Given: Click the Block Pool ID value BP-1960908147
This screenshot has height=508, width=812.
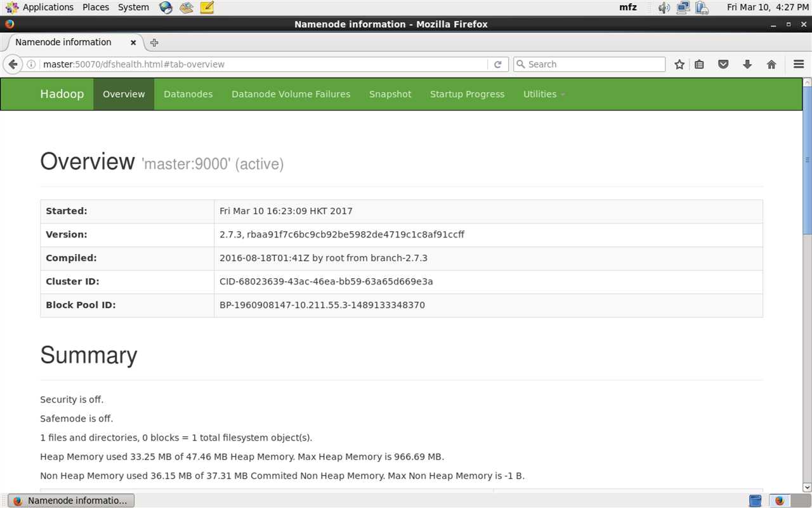Looking at the screenshot, I should click(x=322, y=305).
